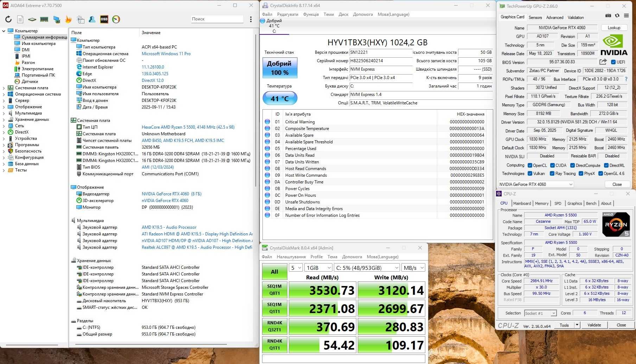Screen dimensions: 636x364
Task: Open the Profile menu in CrystalDiskMark
Action: coord(317,257)
